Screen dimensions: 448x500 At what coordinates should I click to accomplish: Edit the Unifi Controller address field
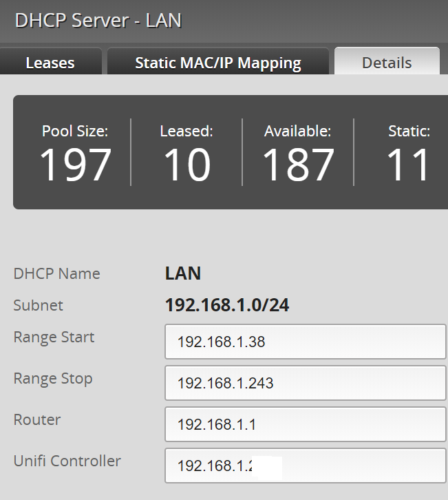point(305,466)
